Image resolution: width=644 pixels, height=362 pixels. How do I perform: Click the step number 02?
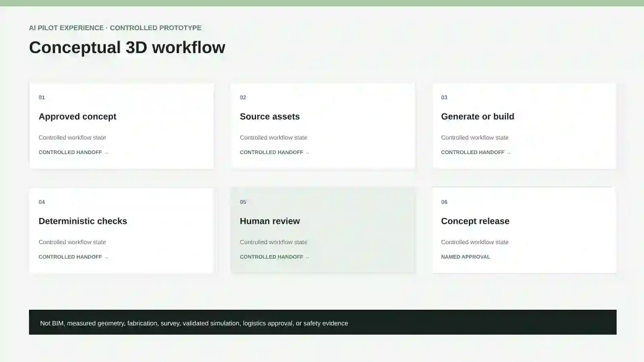pyautogui.click(x=243, y=97)
